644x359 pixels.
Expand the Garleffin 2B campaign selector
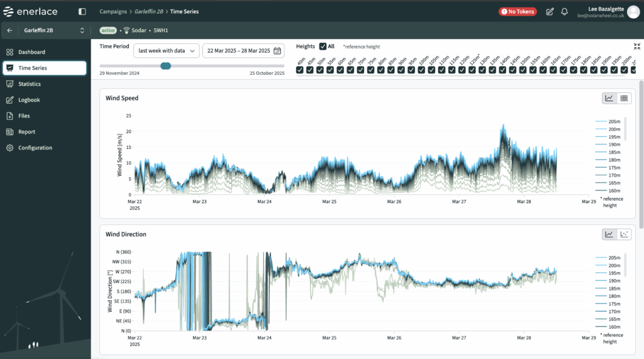(82, 30)
